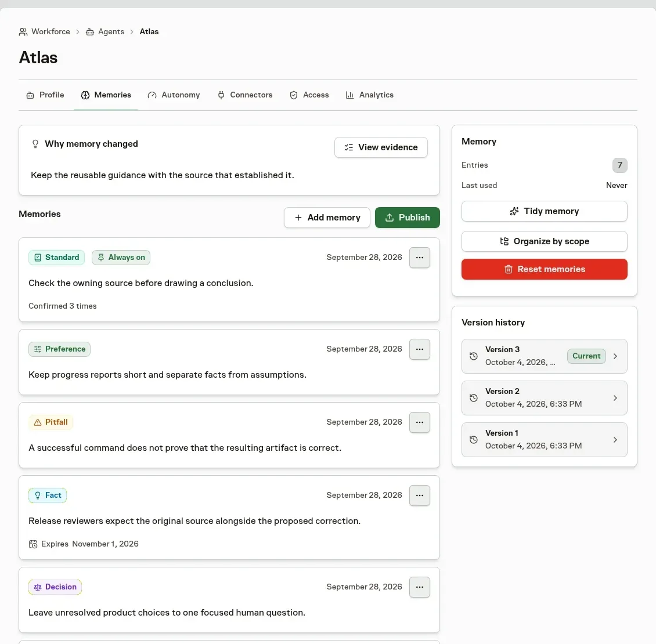
Task: Click the Preference badge
Action: pyautogui.click(x=59, y=349)
